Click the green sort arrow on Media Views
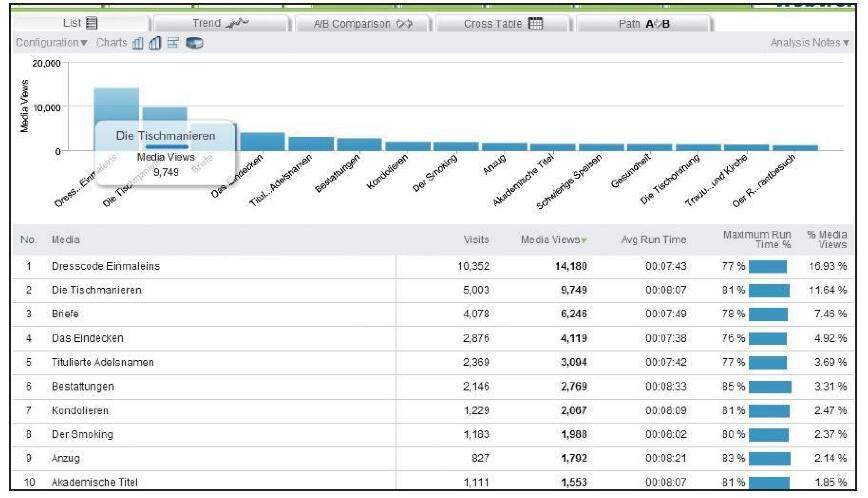This screenshot has width=868, height=498. (x=584, y=241)
